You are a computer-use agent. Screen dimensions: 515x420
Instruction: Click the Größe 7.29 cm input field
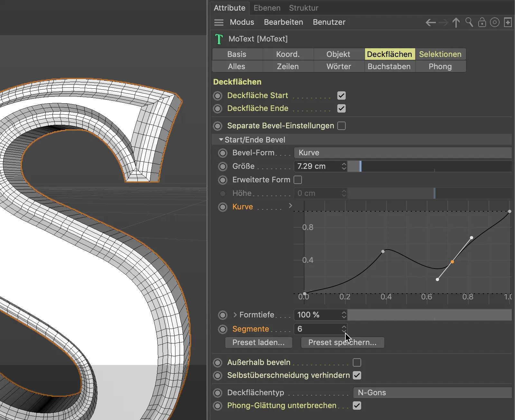tap(318, 166)
